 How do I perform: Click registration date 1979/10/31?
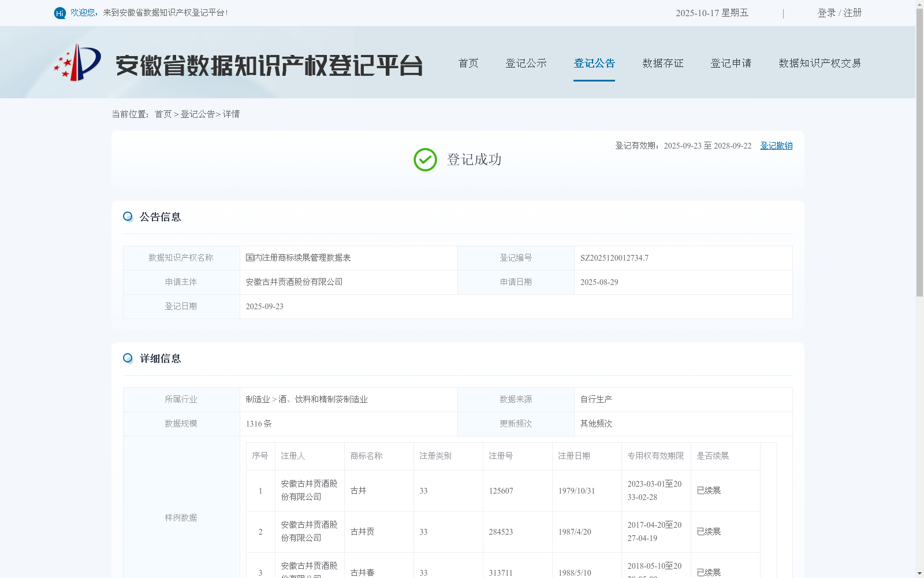click(x=576, y=491)
